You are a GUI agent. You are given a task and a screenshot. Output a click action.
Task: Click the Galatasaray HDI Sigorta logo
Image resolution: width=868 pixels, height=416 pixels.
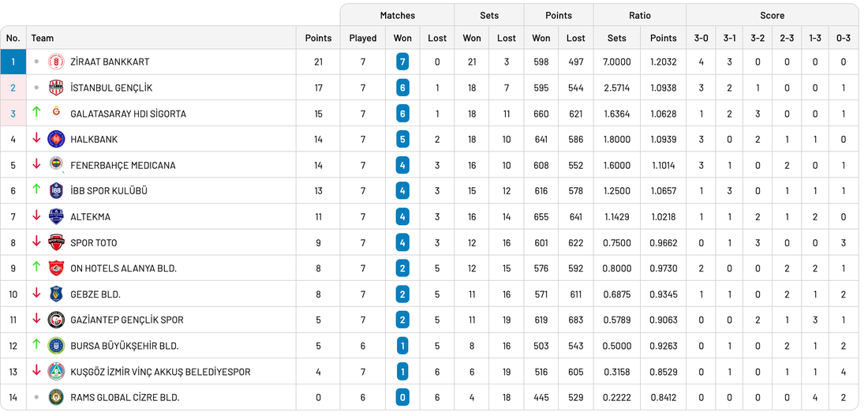[x=56, y=114]
